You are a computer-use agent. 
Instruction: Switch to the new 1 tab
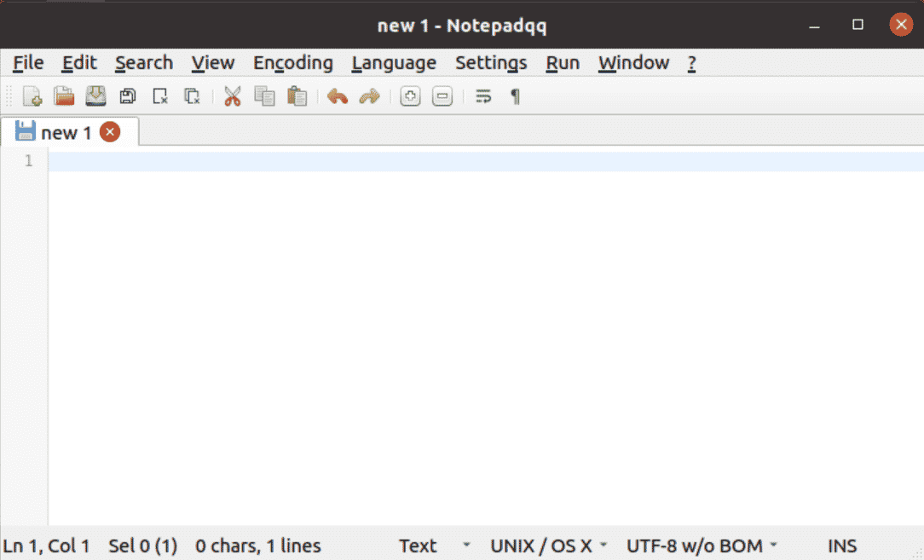66,133
